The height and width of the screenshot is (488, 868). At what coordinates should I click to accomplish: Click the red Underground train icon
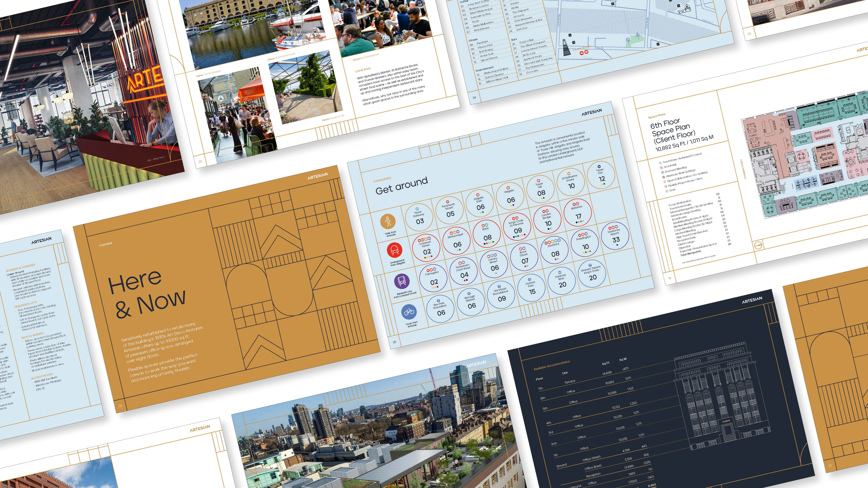tap(395, 250)
